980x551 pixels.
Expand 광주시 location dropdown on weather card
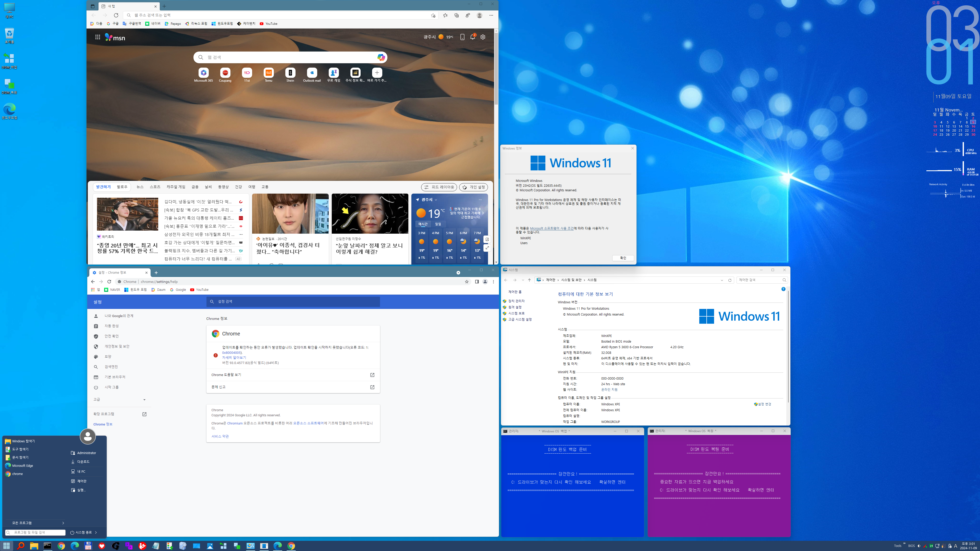coord(436,200)
